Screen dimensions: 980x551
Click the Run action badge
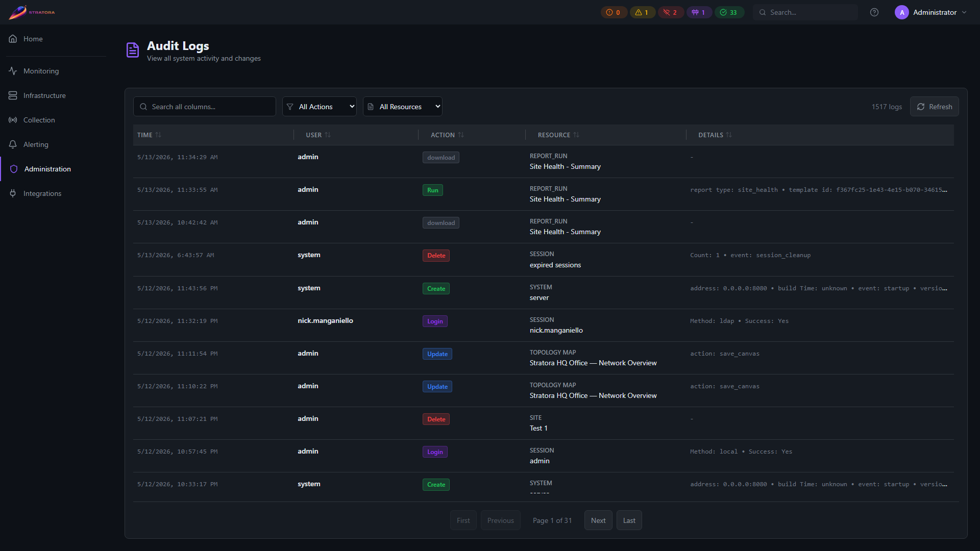click(x=433, y=190)
